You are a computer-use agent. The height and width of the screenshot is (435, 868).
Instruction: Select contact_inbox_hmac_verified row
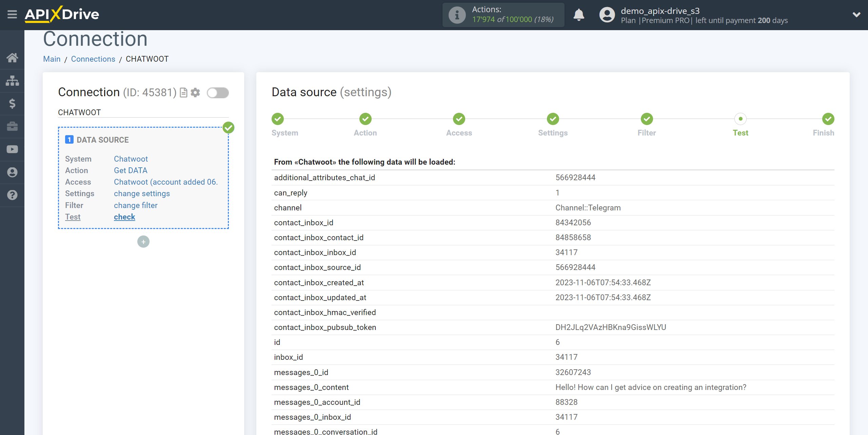coord(553,312)
